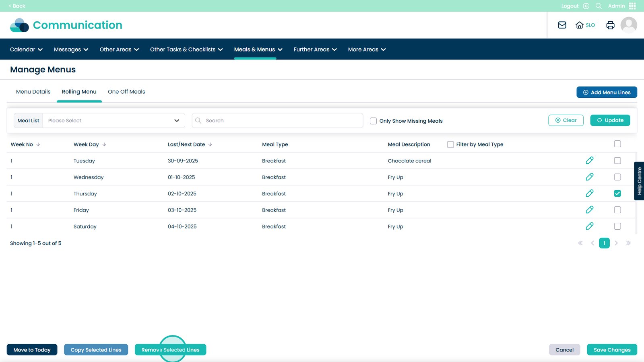Expand the Meals & Menus menu
Image resolution: width=644 pixels, height=362 pixels.
click(x=258, y=49)
